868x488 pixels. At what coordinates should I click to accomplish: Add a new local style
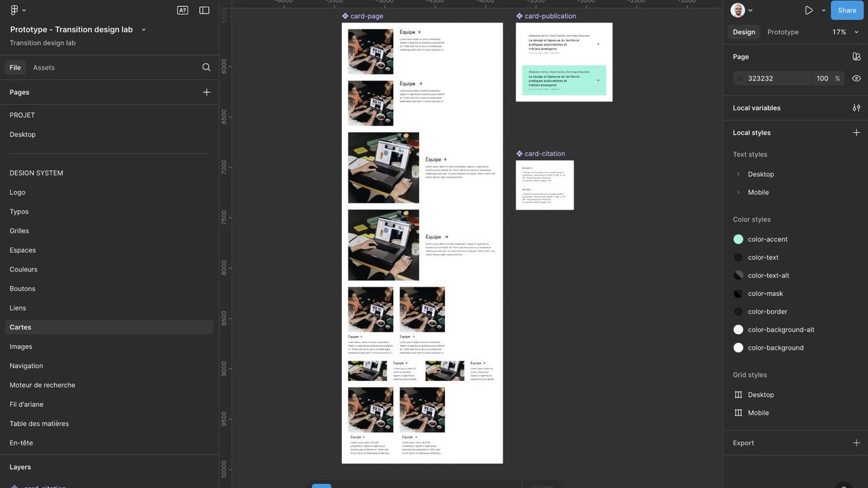coord(856,133)
